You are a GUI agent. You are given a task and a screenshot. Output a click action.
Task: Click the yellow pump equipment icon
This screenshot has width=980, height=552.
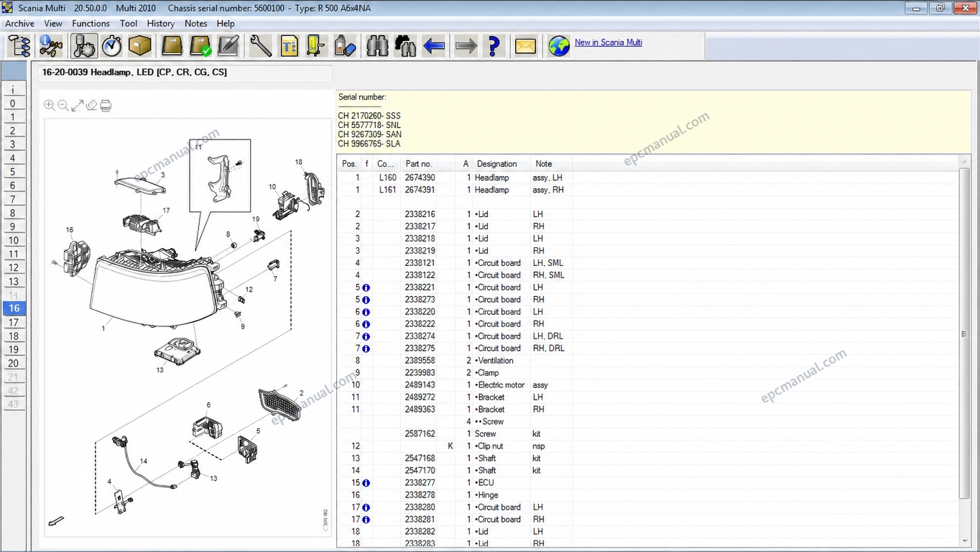(317, 46)
